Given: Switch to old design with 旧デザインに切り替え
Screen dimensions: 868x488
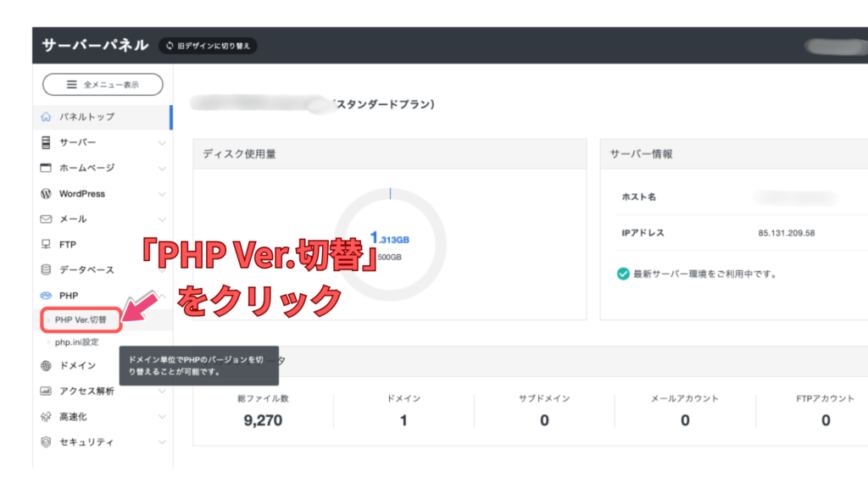Looking at the screenshot, I should (208, 46).
